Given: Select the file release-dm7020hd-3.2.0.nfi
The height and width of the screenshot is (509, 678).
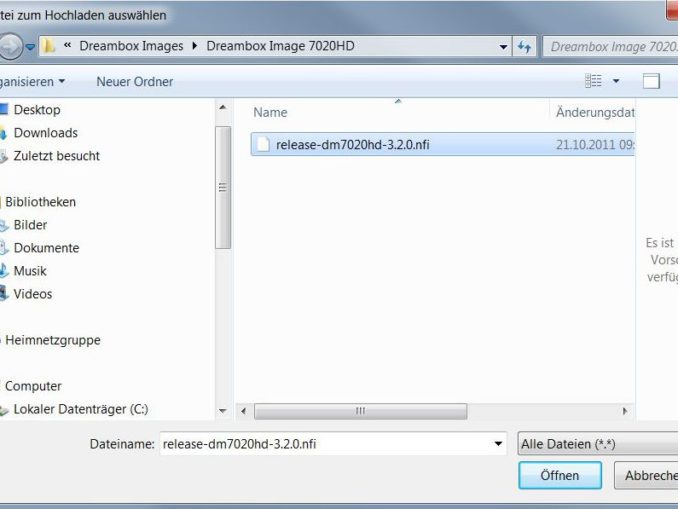Looking at the screenshot, I should tap(442, 144).
